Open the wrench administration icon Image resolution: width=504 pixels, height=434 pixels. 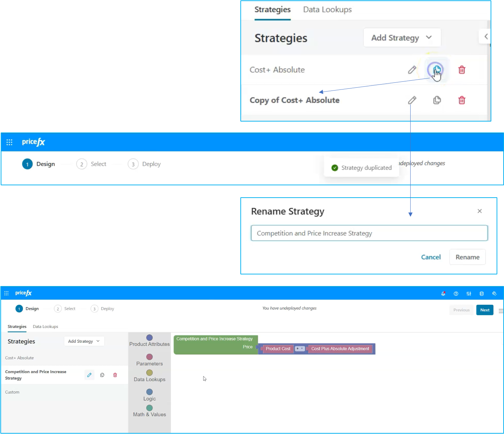click(x=494, y=293)
